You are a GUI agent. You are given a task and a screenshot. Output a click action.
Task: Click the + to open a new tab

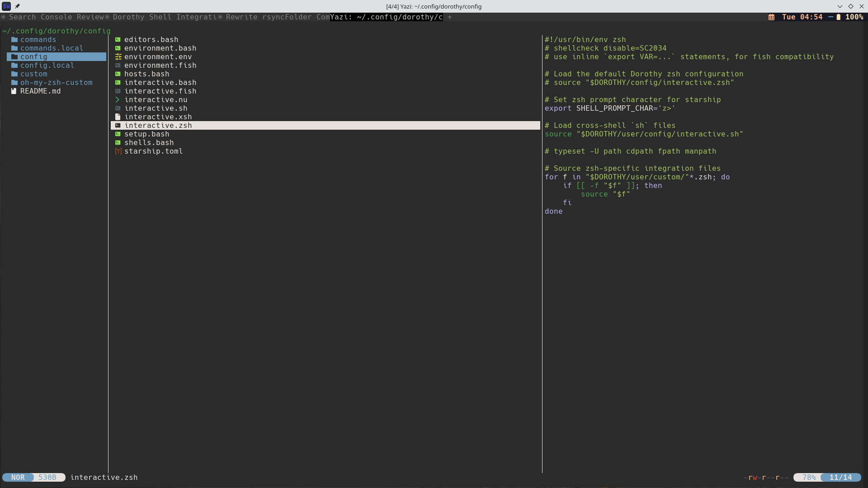coord(449,17)
